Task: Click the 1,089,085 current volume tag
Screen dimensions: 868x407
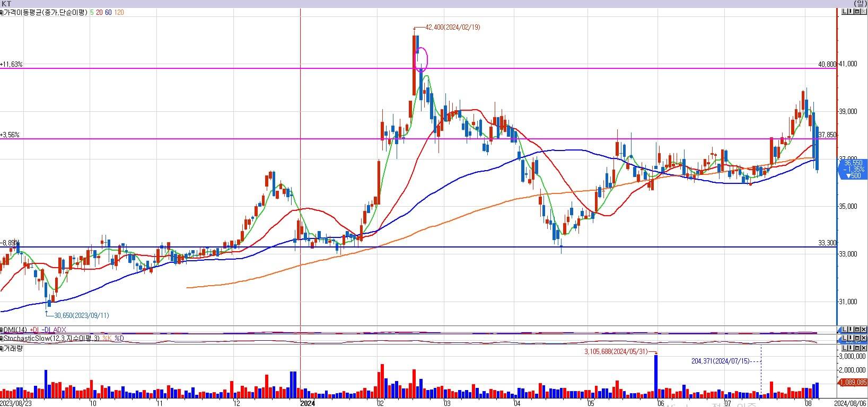Action: click(x=853, y=382)
